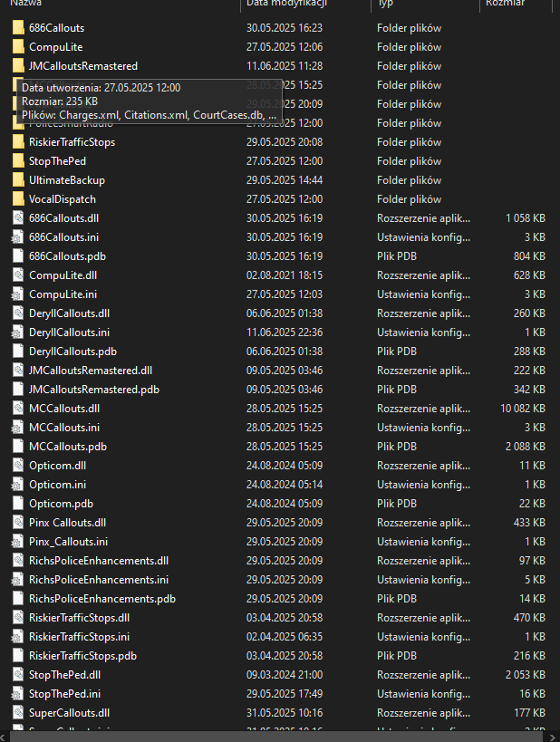The image size is (560, 742).
Task: Click the 11.06.2025 11:28 modification date
Action: pyautogui.click(x=284, y=66)
